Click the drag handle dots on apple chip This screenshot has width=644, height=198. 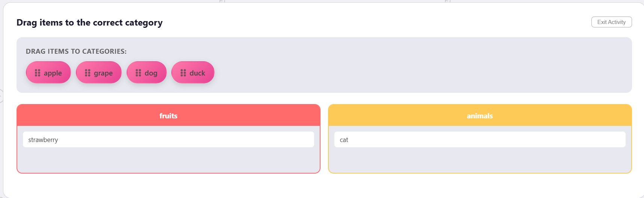pyautogui.click(x=38, y=73)
